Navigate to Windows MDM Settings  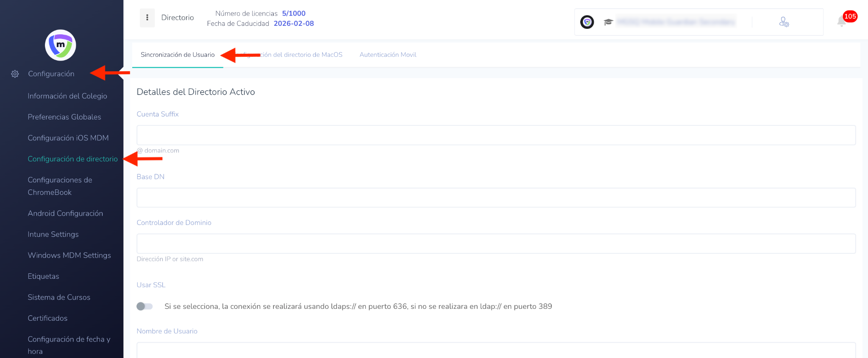(69, 255)
